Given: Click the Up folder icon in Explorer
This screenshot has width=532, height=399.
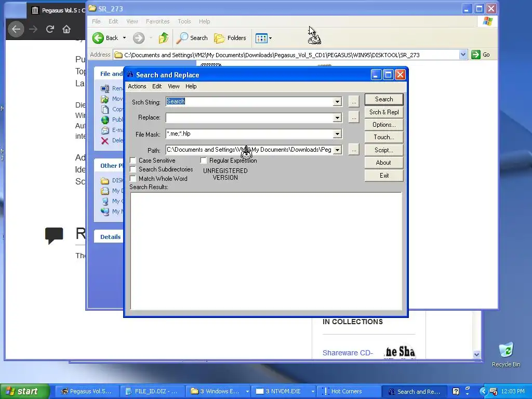Looking at the screenshot, I should click(x=164, y=37).
